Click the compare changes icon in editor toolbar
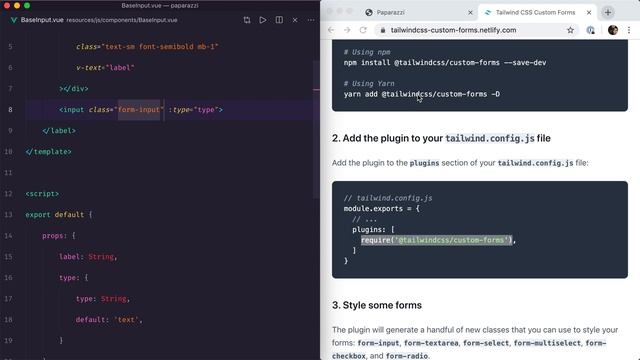This screenshot has height=360, width=640. 247,20
